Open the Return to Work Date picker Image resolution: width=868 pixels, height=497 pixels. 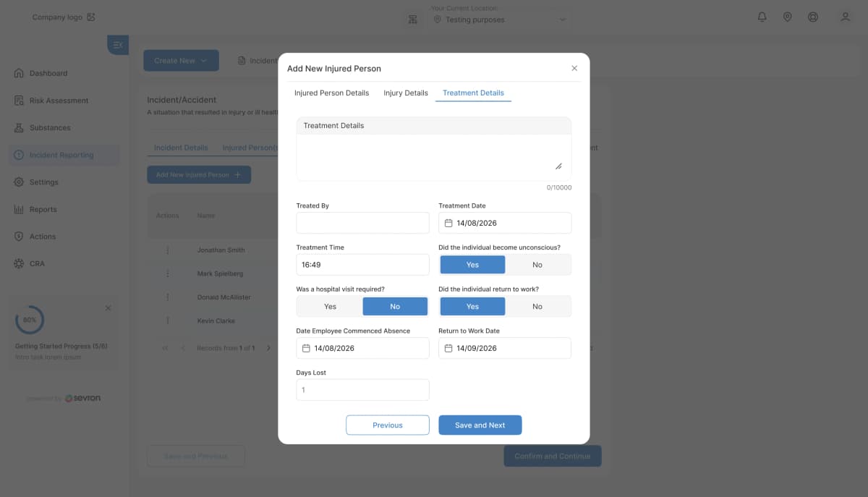point(450,348)
